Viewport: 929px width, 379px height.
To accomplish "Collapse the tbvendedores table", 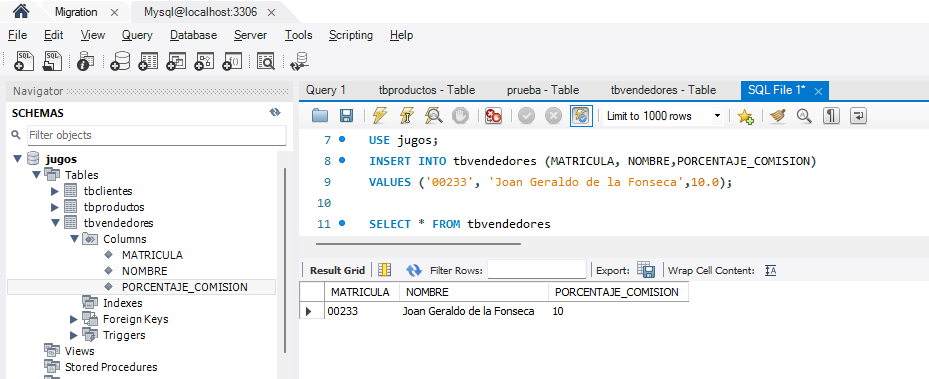I will pyautogui.click(x=55, y=223).
